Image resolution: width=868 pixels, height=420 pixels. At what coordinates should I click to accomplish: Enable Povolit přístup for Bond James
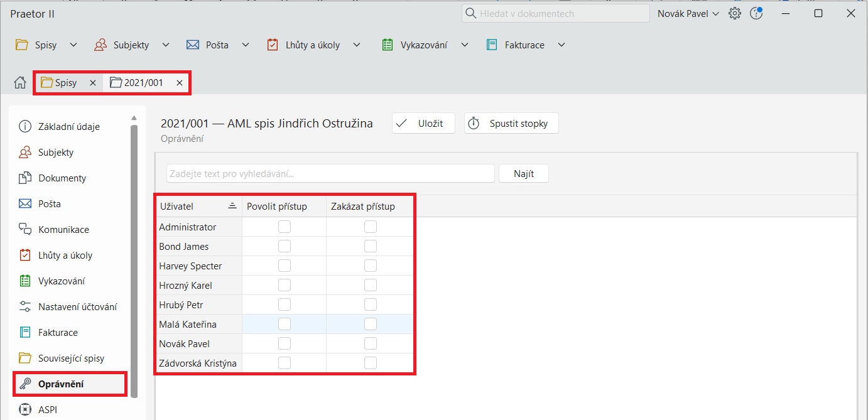click(285, 246)
